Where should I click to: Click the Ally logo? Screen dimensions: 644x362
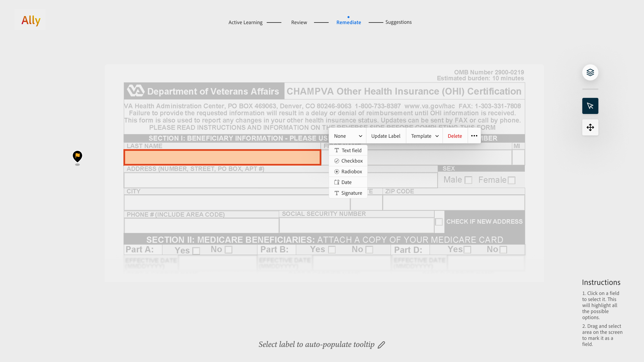[x=31, y=20]
